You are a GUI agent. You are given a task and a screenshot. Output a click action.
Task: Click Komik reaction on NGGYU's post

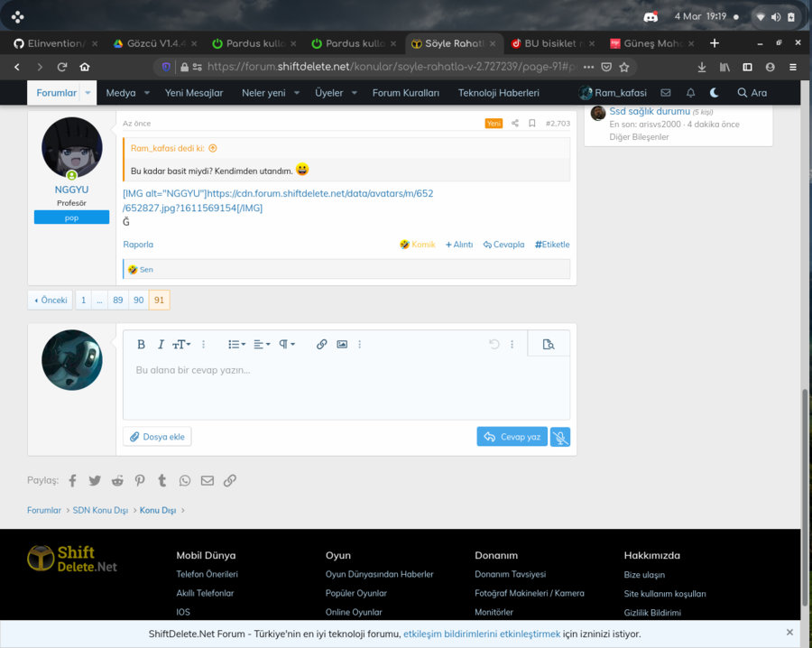pos(418,245)
